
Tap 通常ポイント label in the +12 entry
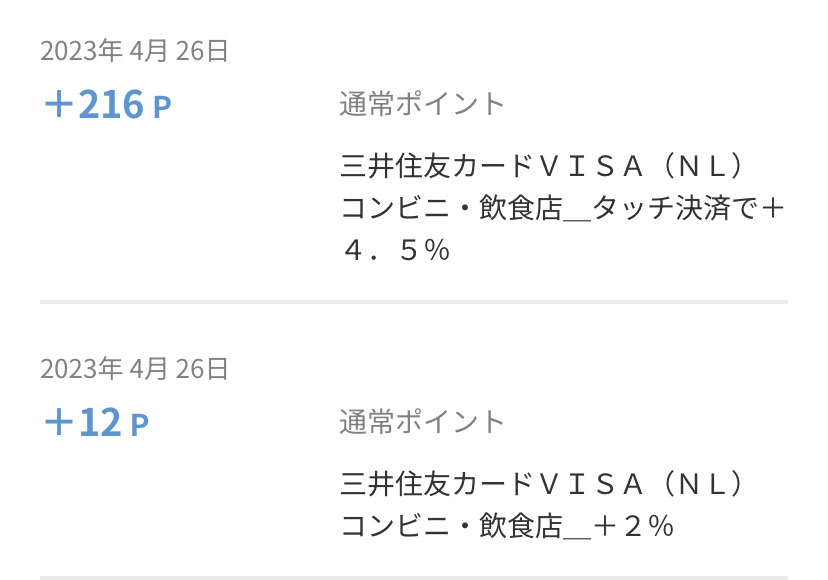[x=422, y=421]
